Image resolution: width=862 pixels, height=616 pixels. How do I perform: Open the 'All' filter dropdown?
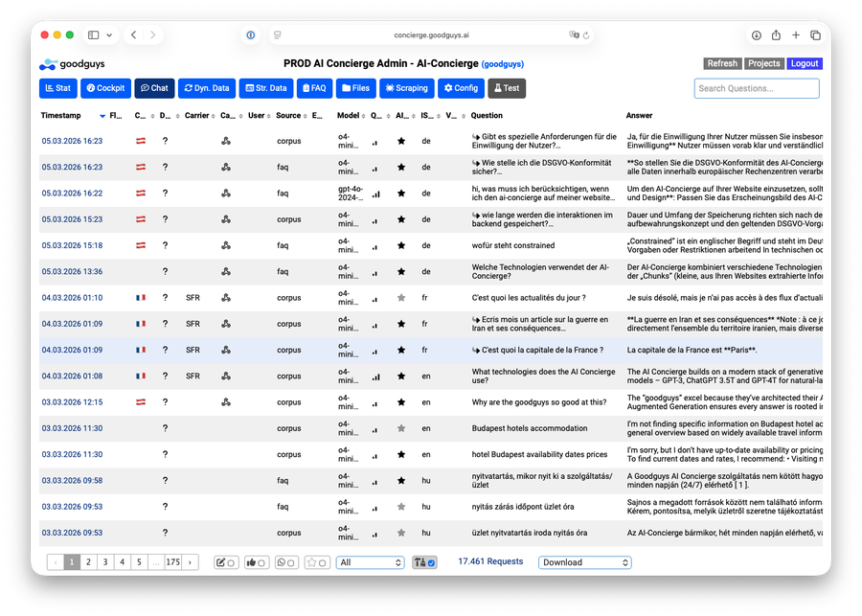370,562
